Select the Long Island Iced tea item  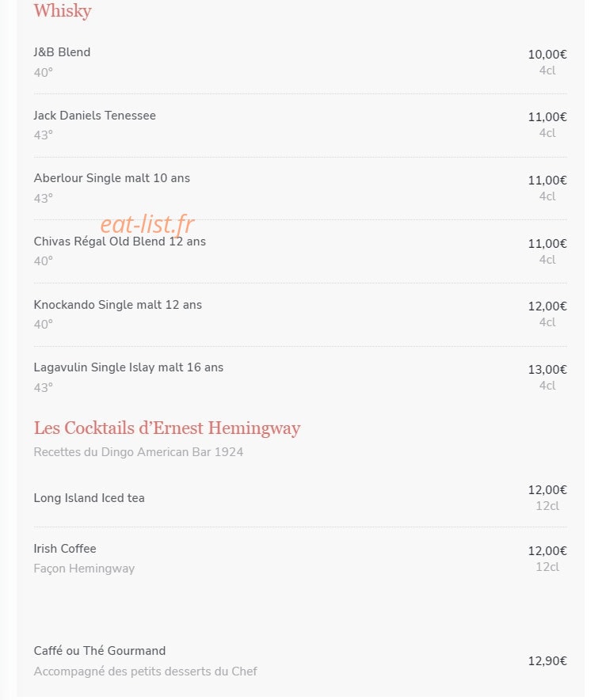tap(90, 498)
